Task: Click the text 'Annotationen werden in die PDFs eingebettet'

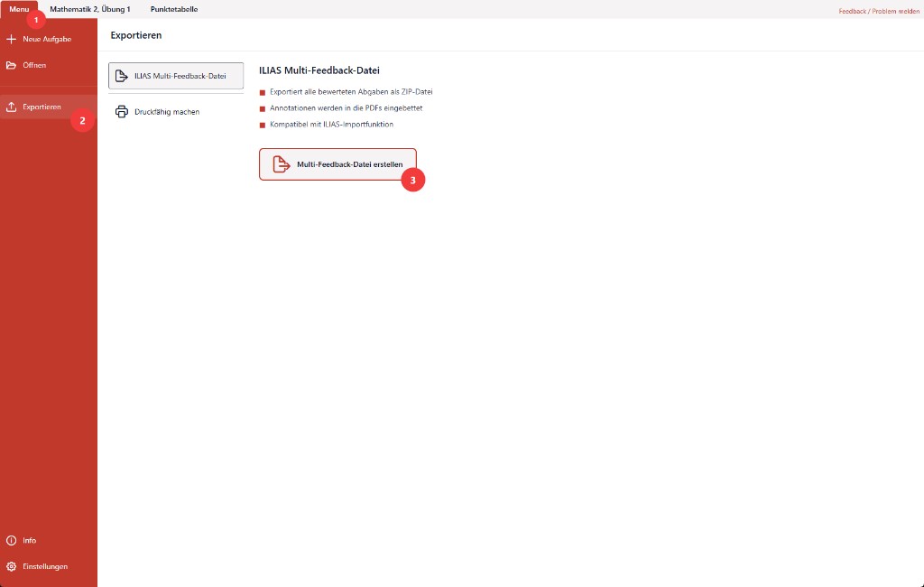Action: (x=346, y=108)
